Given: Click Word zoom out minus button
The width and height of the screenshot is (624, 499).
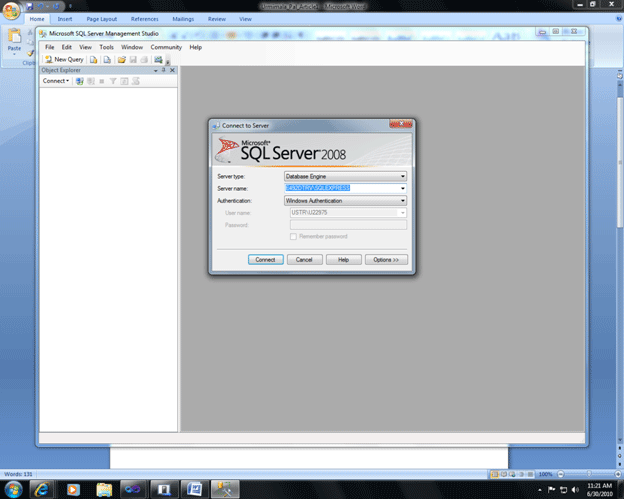Looking at the screenshot, I should [x=561, y=474].
